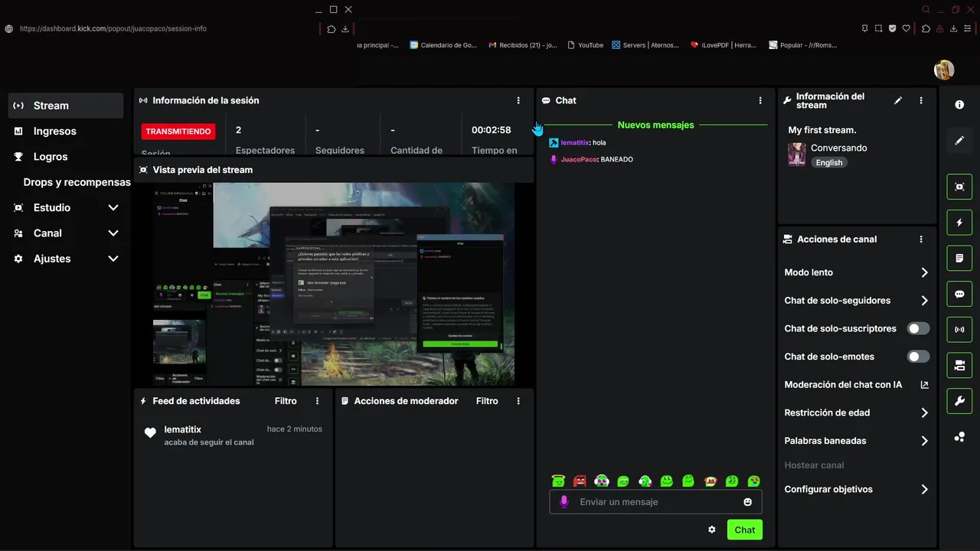
Task: Open Información del stream options menu
Action: (x=921, y=100)
